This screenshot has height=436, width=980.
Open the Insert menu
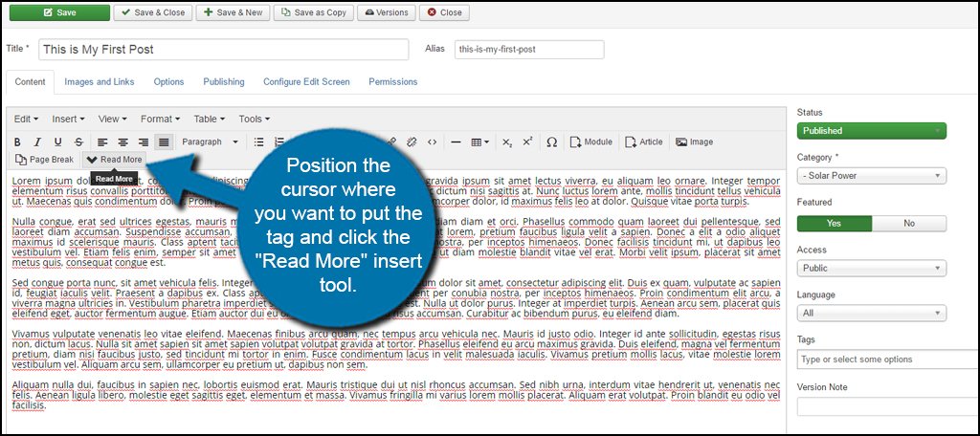(68, 119)
